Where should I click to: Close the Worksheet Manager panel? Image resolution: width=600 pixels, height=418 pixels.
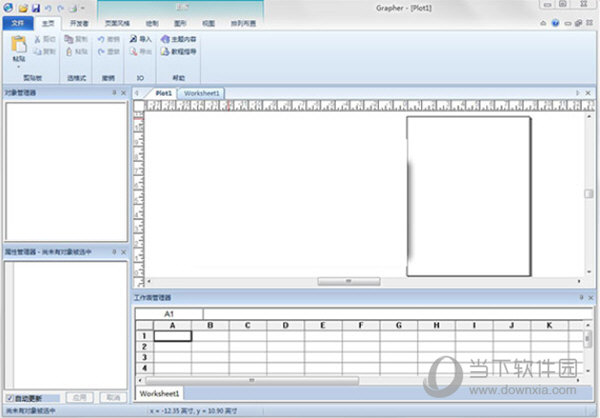(591, 297)
